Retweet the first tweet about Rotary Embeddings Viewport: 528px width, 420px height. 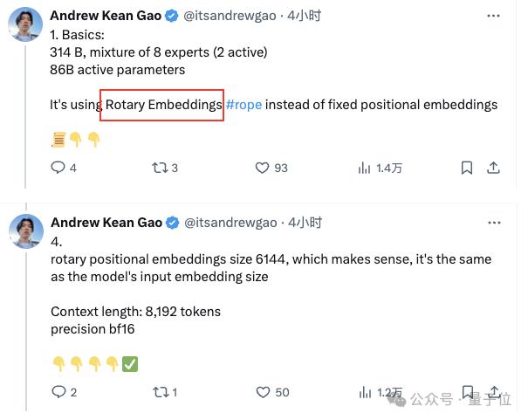coord(161,168)
